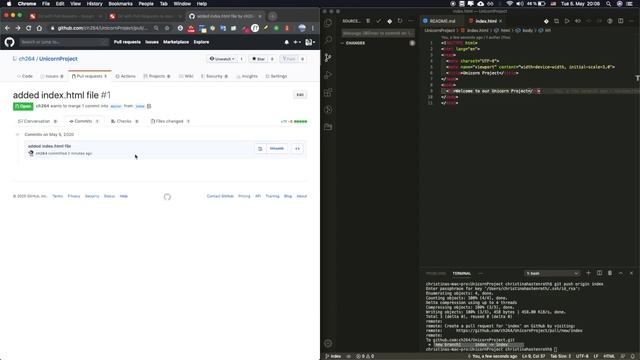This screenshot has width=640, height=360.
Task: Open VS Code Search view
Action: pyautogui.click(x=328, y=40)
